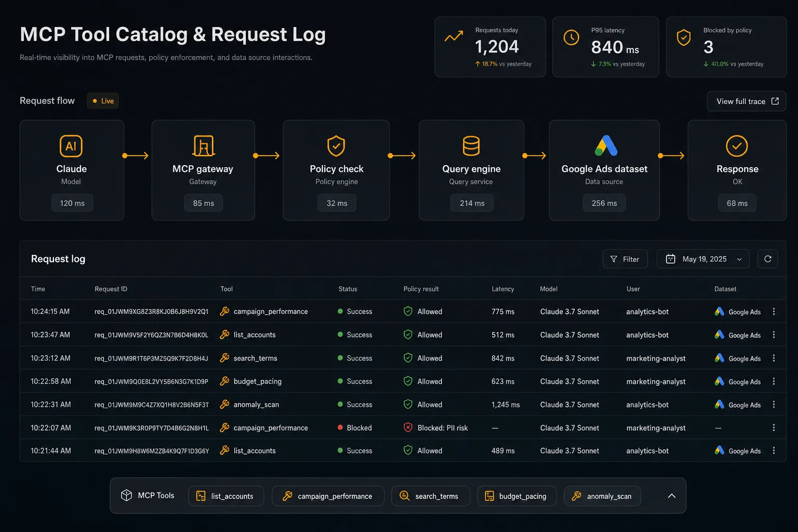798x532 pixels.
Task: Open row menu for 10:21:44 AM request
Action: click(x=774, y=451)
